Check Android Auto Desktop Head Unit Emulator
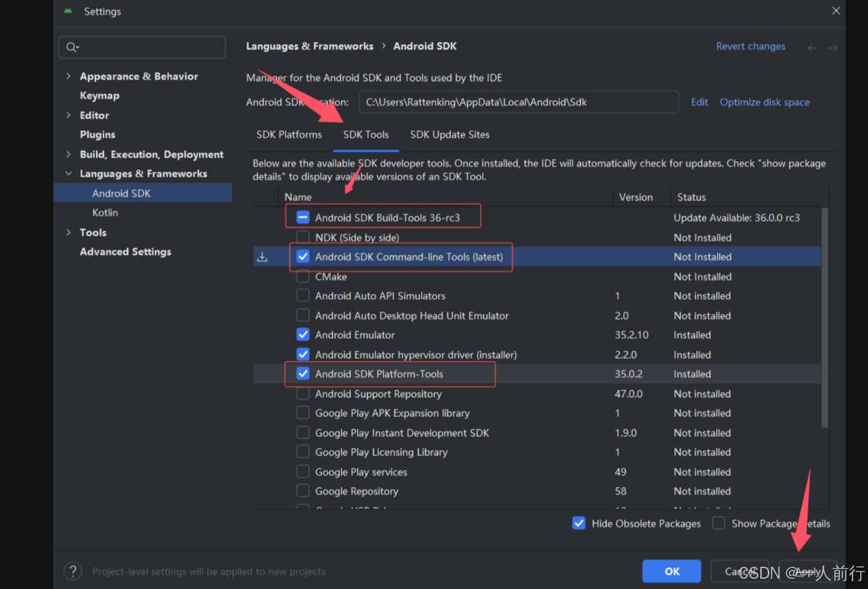 [x=303, y=315]
